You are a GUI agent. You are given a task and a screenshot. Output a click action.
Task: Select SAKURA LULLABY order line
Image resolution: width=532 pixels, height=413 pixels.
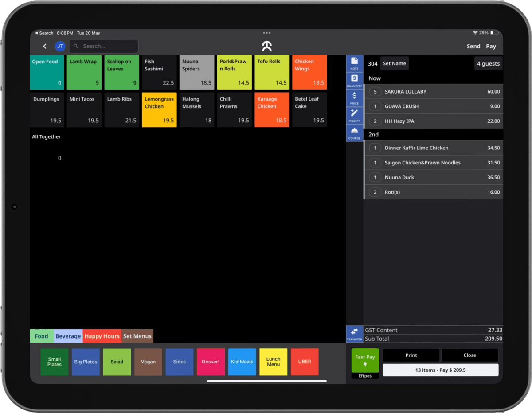point(434,91)
